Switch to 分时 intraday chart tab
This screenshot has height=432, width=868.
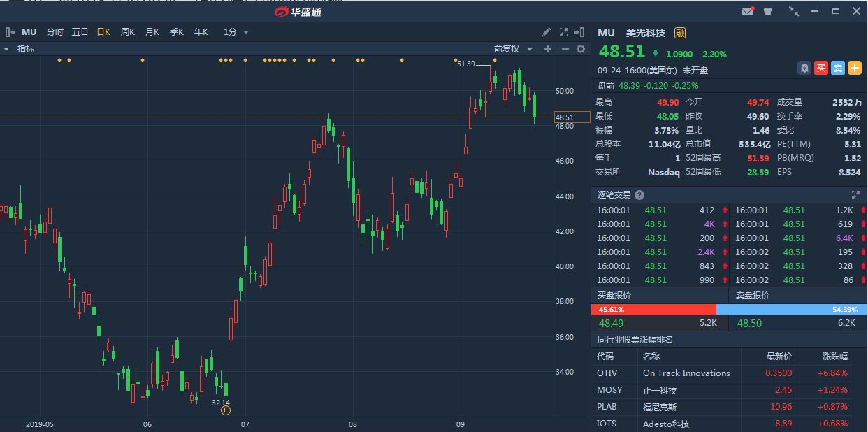pos(55,32)
